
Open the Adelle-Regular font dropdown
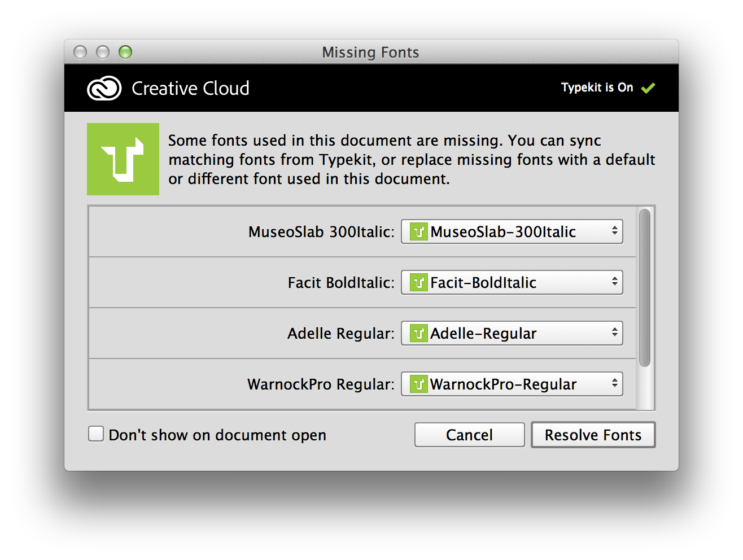click(512, 333)
